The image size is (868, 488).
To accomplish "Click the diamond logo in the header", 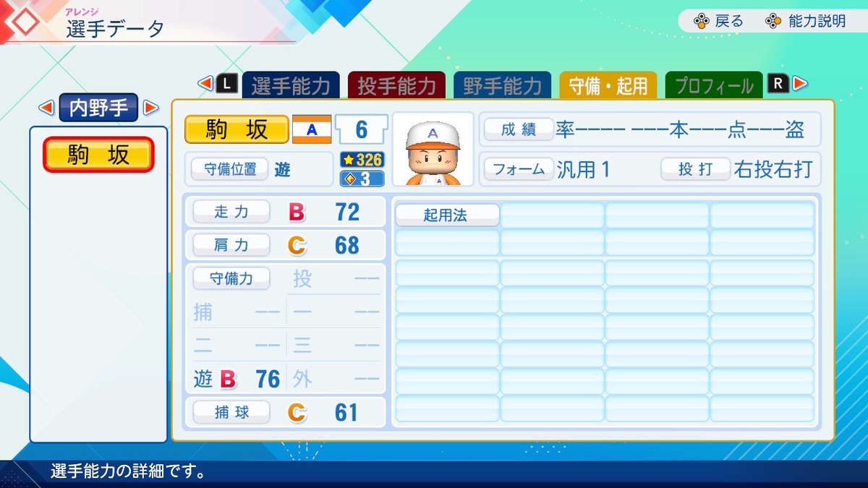I will coord(26,22).
